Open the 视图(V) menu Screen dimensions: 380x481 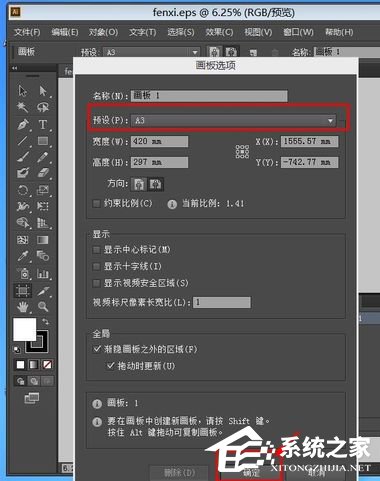point(258,32)
